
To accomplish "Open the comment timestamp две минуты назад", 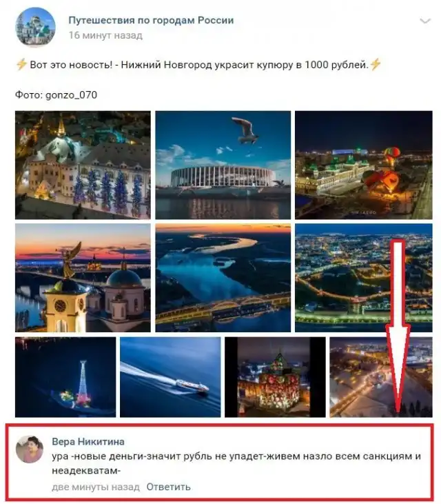I will (x=96, y=487).
